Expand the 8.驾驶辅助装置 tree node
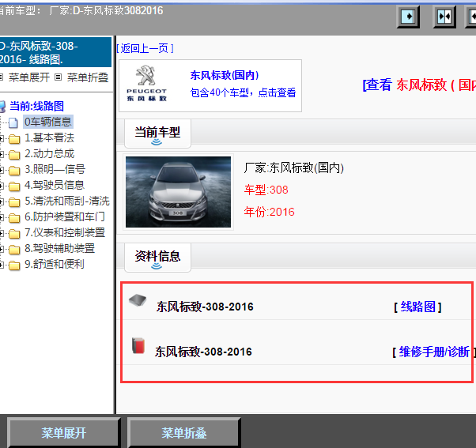This screenshot has width=476, height=448. coord(2,249)
